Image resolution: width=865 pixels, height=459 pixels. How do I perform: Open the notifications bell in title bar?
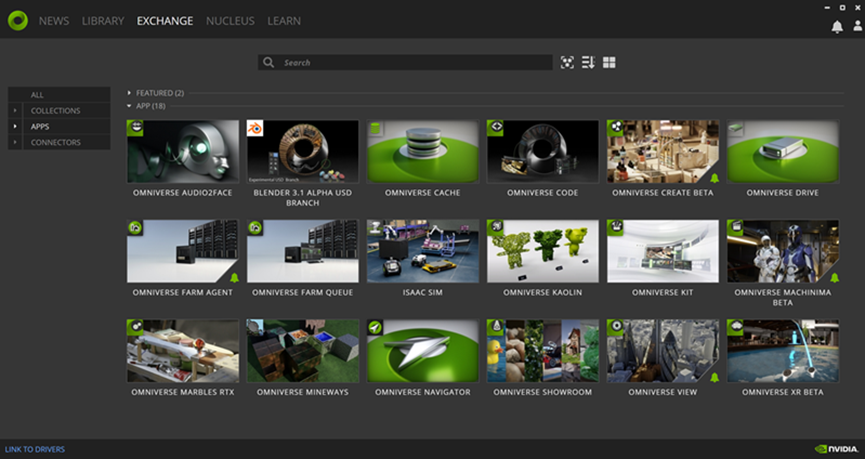pyautogui.click(x=837, y=26)
